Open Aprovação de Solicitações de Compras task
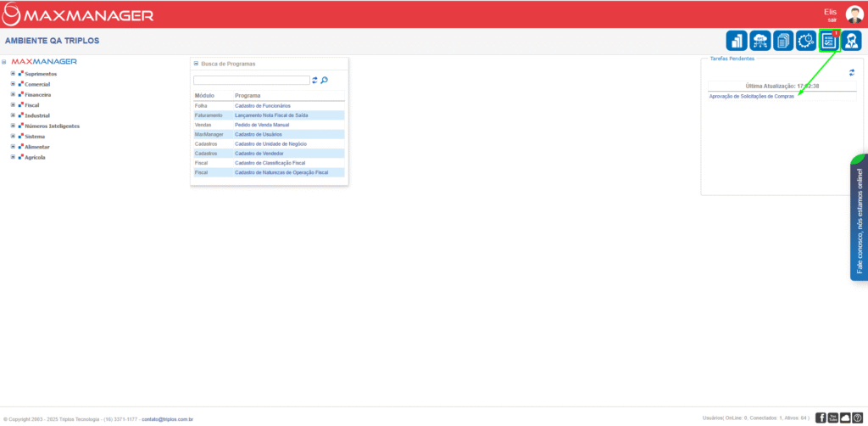The image size is (868, 426). (751, 96)
